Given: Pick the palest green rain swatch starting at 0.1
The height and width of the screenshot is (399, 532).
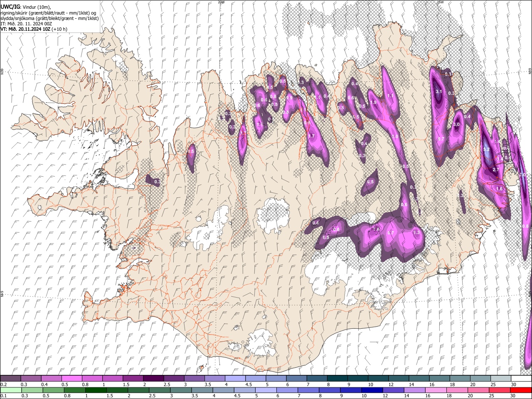Looking at the screenshot, I should point(10,390).
